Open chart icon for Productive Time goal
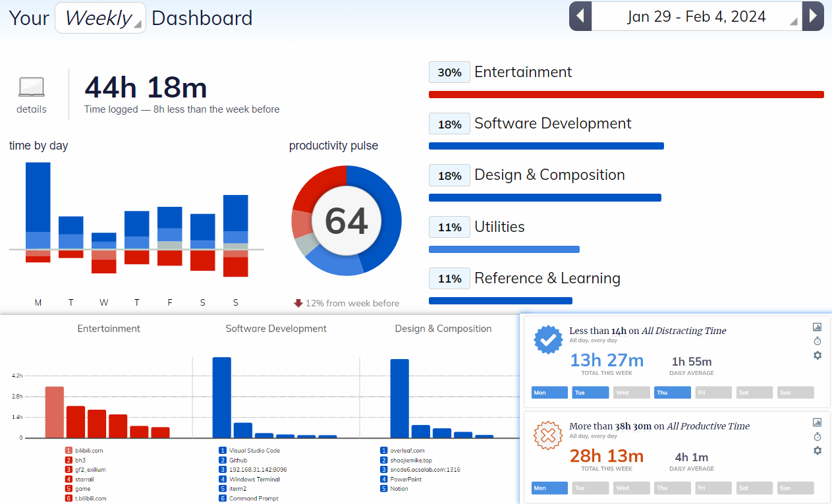The image size is (832, 504). point(818,422)
